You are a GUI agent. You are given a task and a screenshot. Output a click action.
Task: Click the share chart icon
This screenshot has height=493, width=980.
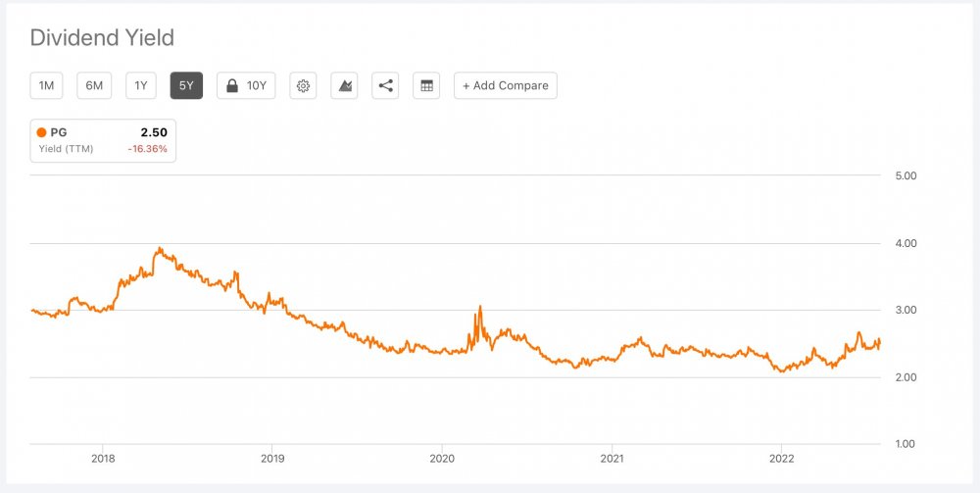[386, 86]
